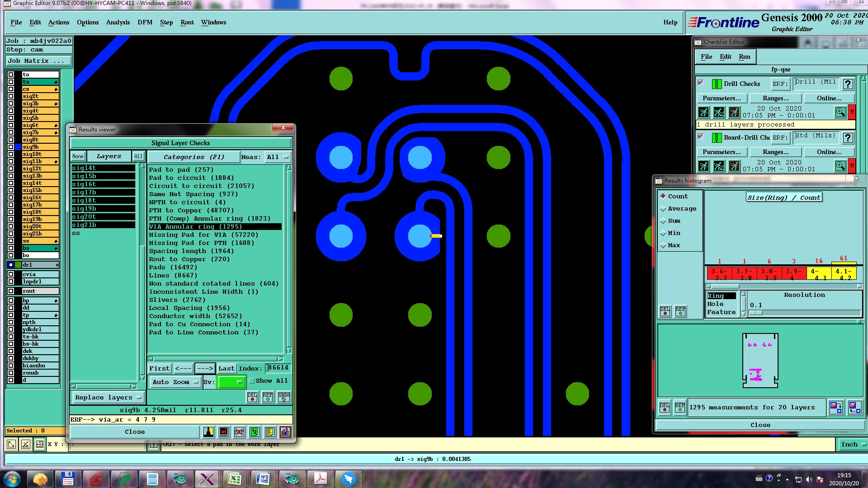Select the Average radio option in the histogram

click(663, 209)
